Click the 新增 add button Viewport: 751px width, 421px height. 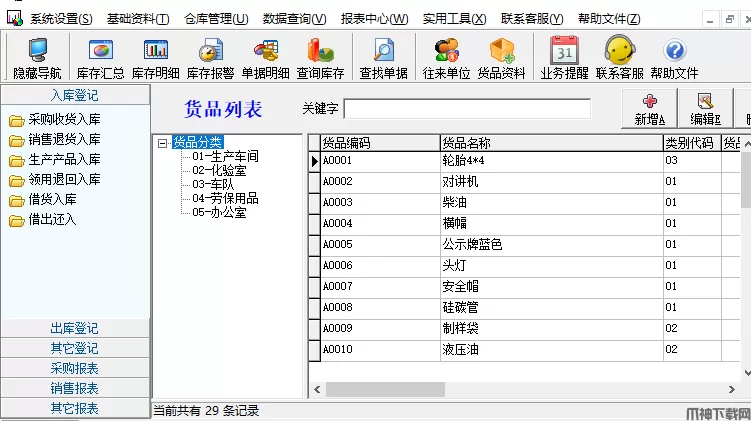click(x=649, y=108)
